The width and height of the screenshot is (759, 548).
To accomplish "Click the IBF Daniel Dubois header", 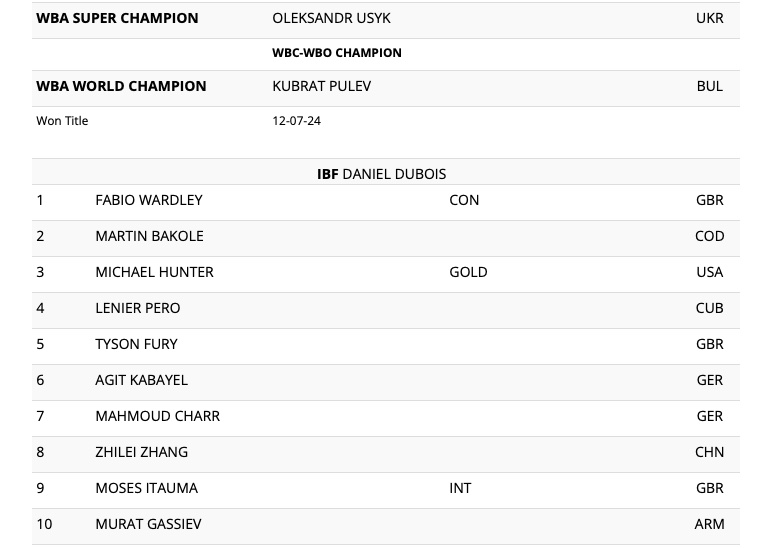I will pyautogui.click(x=381, y=174).
